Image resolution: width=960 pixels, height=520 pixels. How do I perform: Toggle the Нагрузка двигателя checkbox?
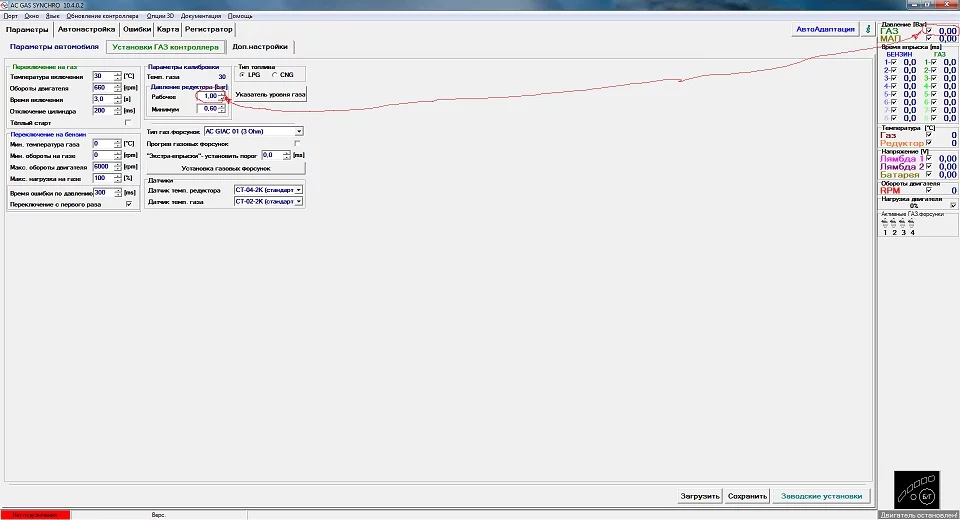tap(953, 205)
